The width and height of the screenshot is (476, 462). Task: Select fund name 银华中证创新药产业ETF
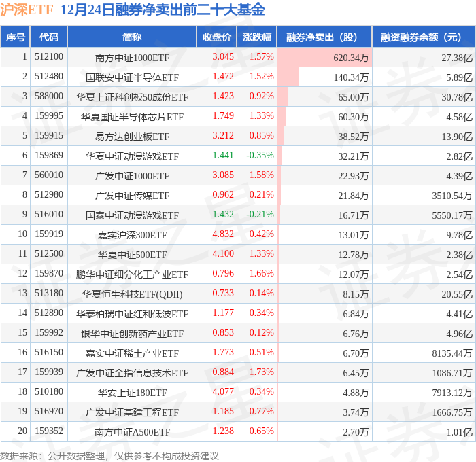coord(132,334)
